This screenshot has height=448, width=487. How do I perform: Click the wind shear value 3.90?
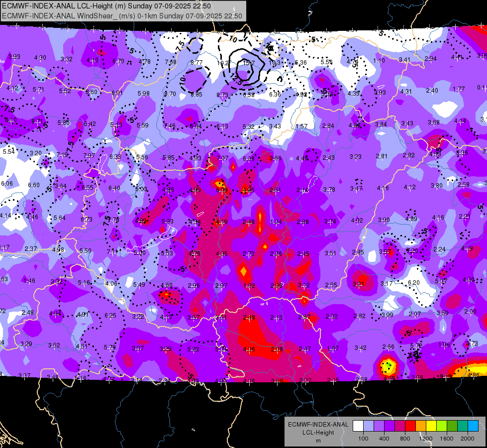point(384,220)
